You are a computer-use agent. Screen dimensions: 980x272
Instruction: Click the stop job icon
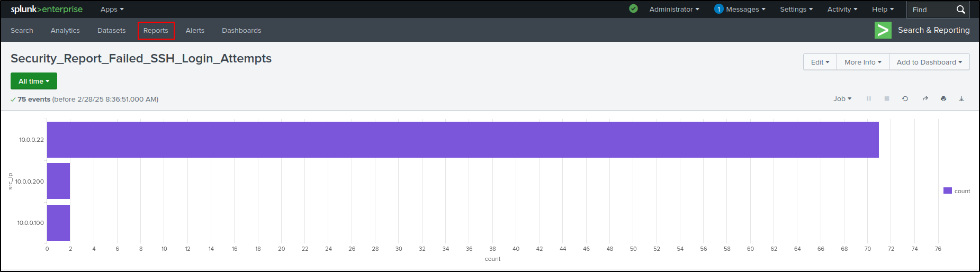click(x=887, y=99)
